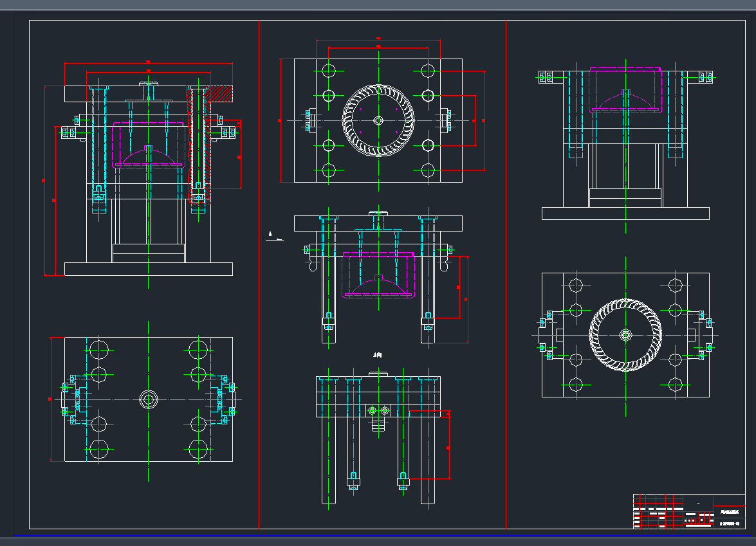Select the top-left hole in the bottom-left plan view
756x546 pixels.
[x=99, y=349]
